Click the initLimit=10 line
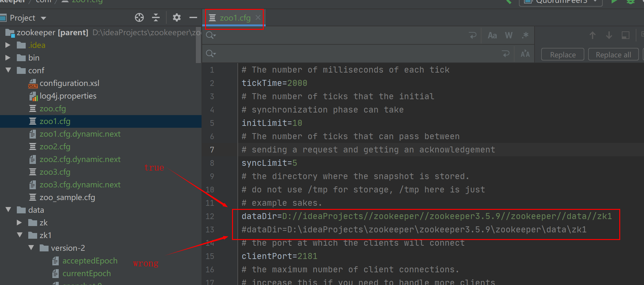 click(272, 123)
